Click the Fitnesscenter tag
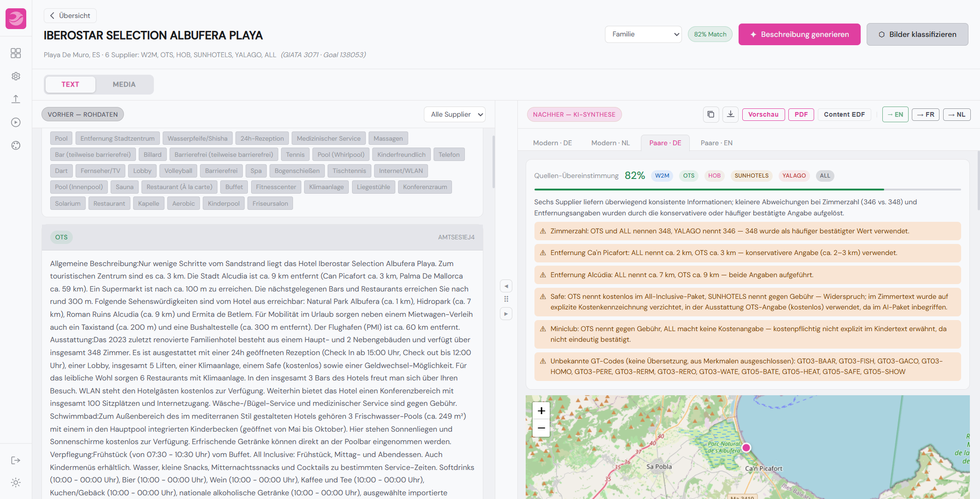Screen dimensions: 980x499 276,187
